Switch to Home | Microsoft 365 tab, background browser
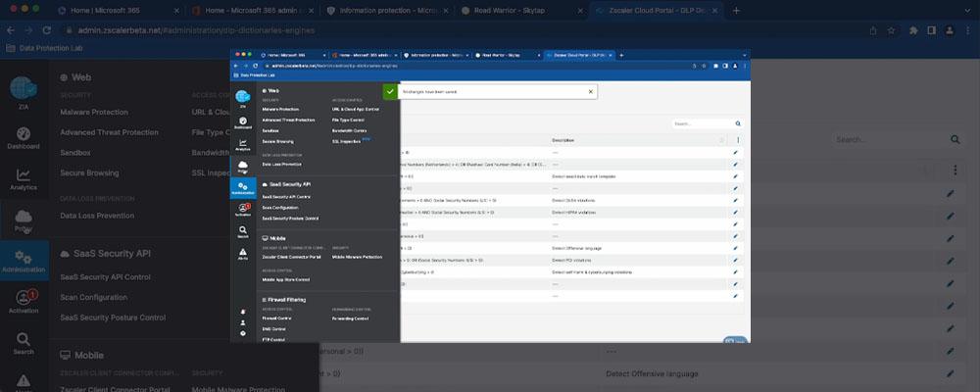 [x=117, y=11]
